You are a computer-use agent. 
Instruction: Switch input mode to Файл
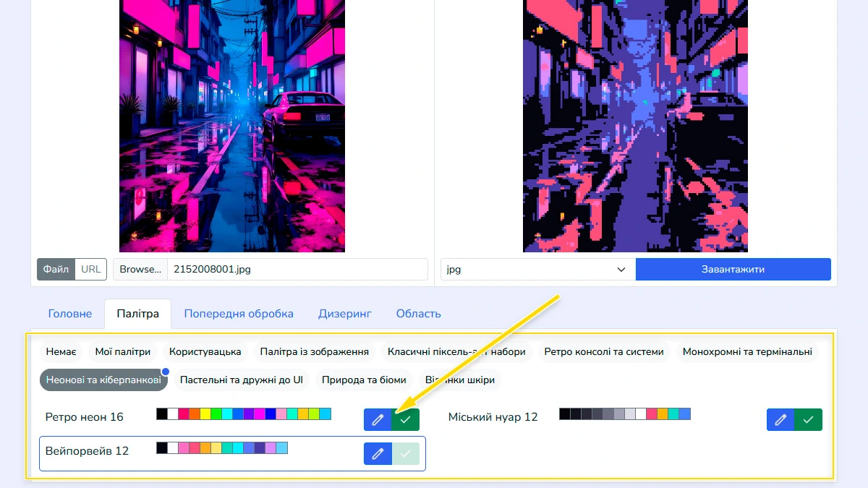point(56,269)
